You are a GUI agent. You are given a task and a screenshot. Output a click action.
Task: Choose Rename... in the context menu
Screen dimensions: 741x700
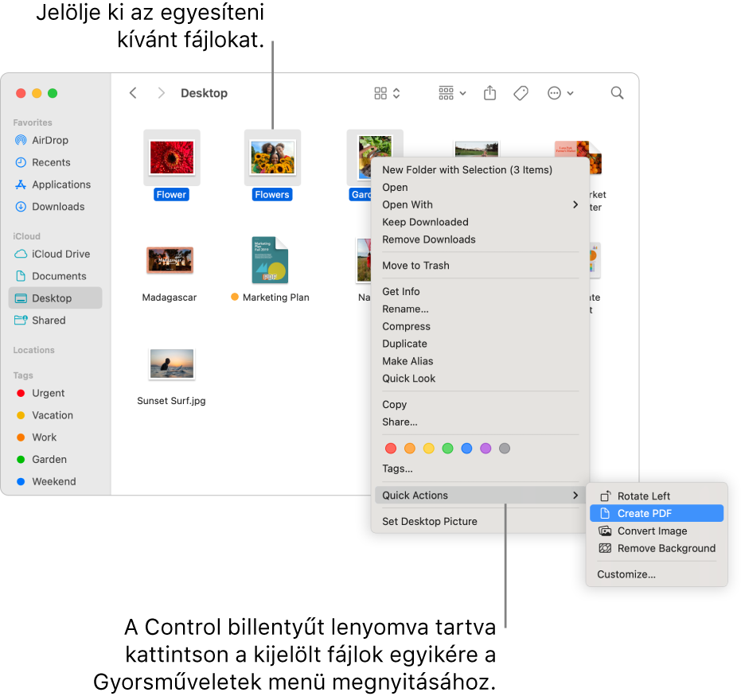coord(405,309)
